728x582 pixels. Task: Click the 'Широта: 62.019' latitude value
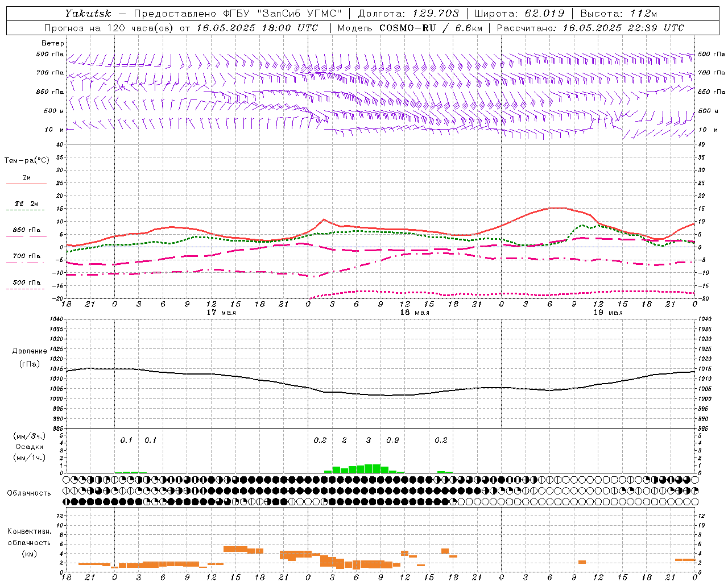click(519, 13)
